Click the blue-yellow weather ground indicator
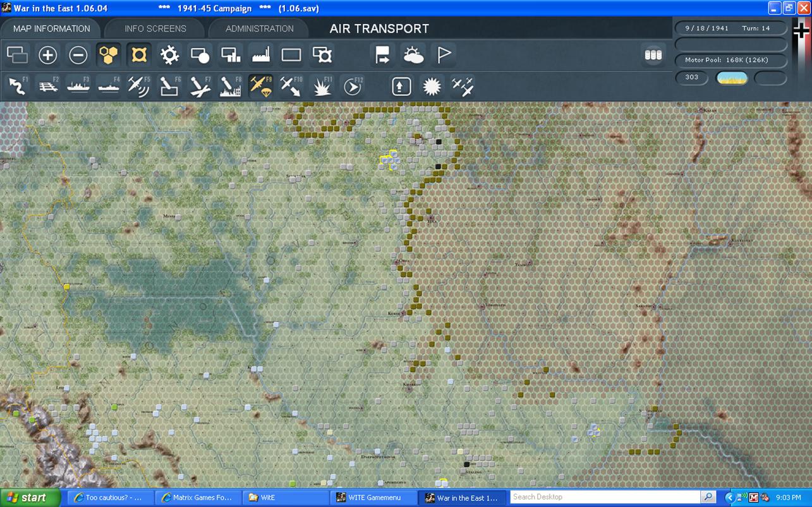812x507 pixels. [731, 78]
